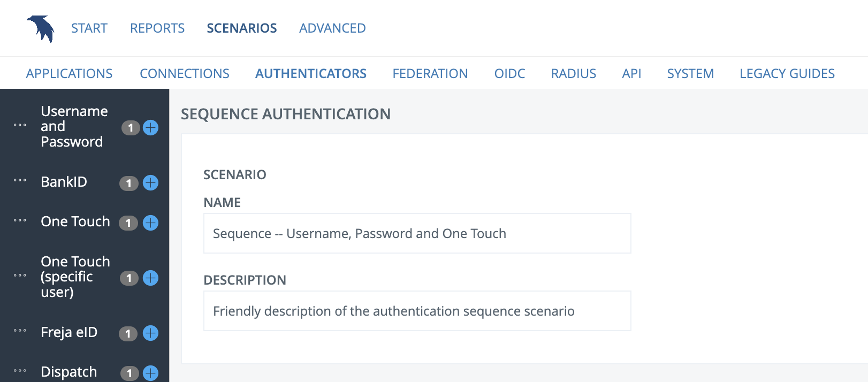Add a Username and Password authenticator
The height and width of the screenshot is (382, 868).
click(151, 128)
